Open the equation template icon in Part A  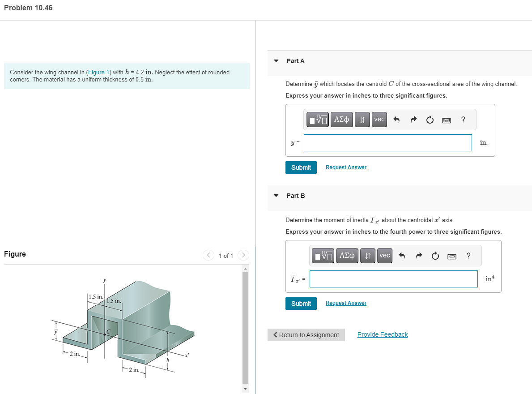pos(317,120)
